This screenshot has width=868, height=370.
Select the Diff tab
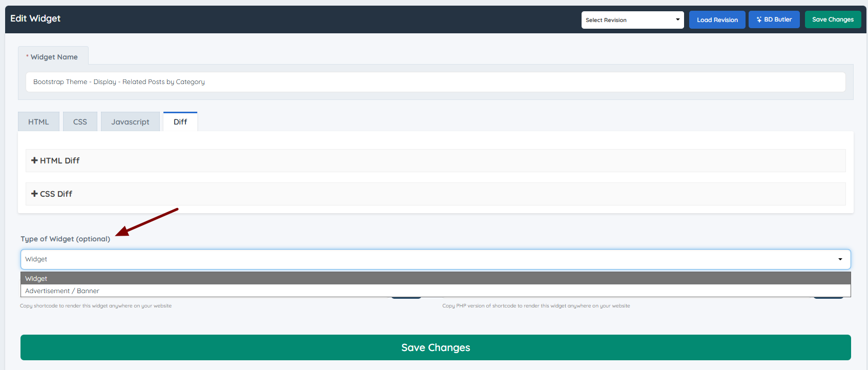click(x=180, y=121)
